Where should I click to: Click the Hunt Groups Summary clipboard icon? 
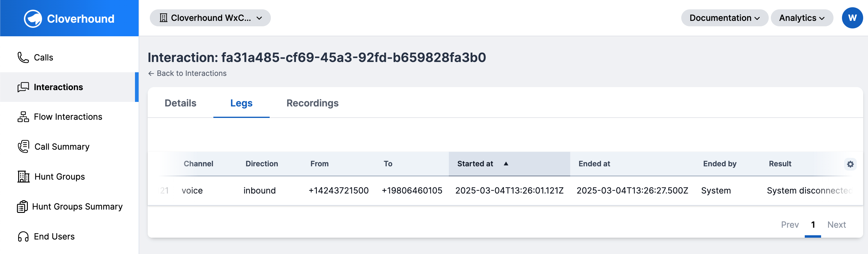22,207
